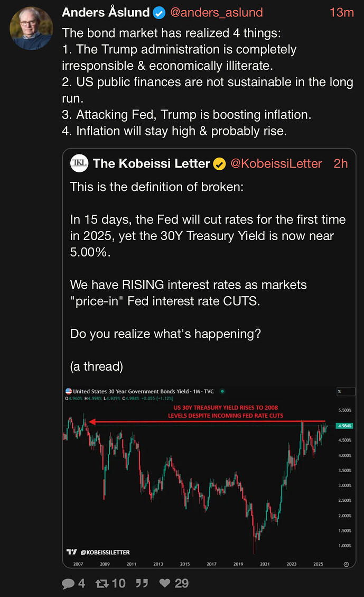
Task: Click the 2h quoted post timestamp
Action: 341,164
